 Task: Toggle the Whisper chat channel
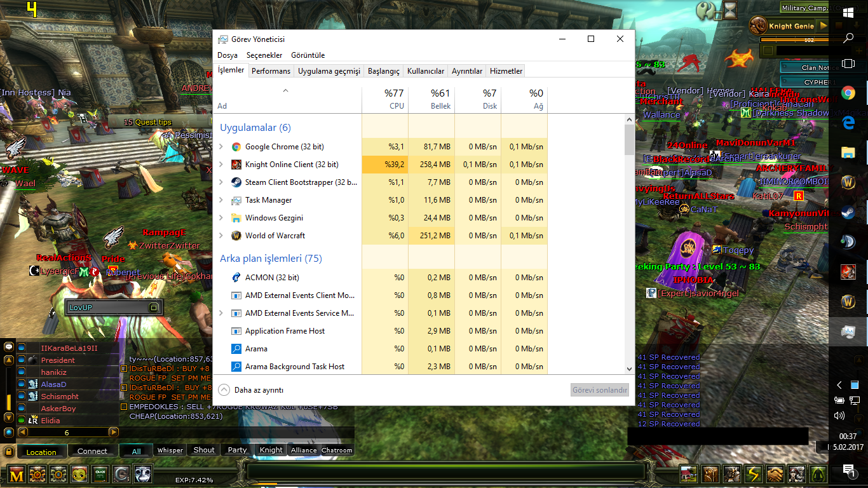[x=170, y=450]
